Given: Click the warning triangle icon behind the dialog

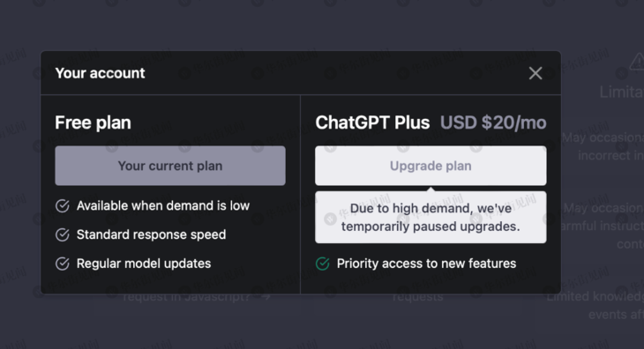Looking at the screenshot, I should point(637,62).
